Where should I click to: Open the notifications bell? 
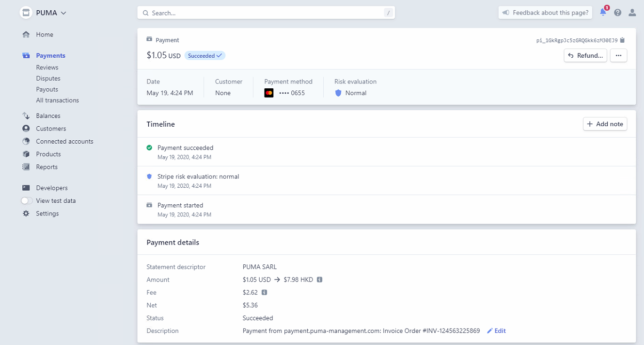603,13
